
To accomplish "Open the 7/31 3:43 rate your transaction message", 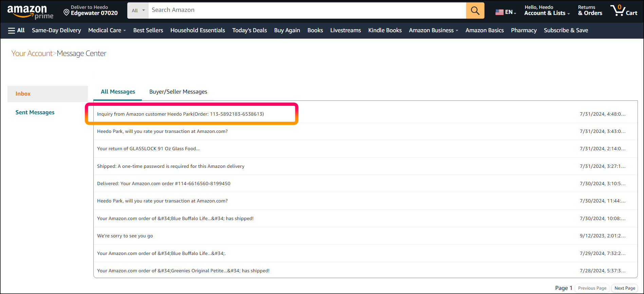I will (x=365, y=131).
